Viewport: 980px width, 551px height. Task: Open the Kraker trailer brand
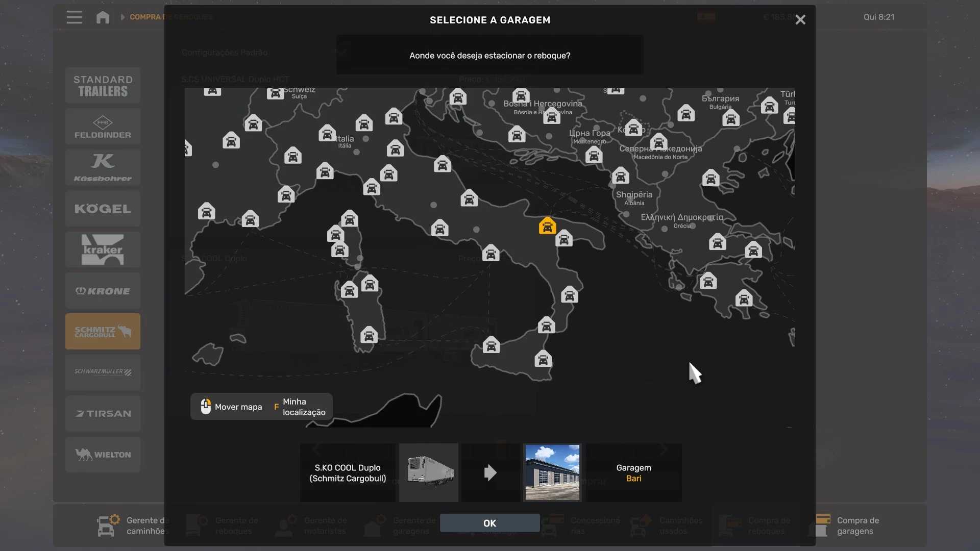[x=103, y=249]
